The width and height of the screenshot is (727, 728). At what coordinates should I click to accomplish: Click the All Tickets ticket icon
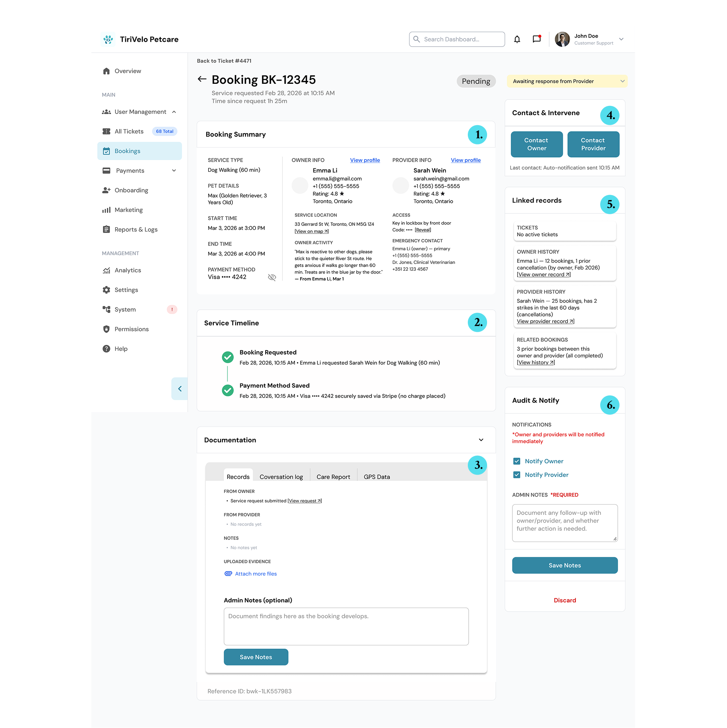point(106,132)
